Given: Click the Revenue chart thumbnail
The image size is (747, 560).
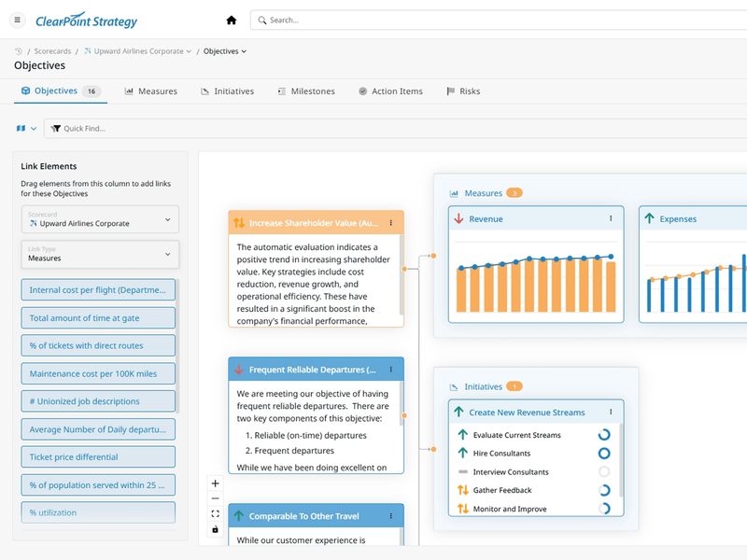Looking at the screenshot, I should pos(536,276).
